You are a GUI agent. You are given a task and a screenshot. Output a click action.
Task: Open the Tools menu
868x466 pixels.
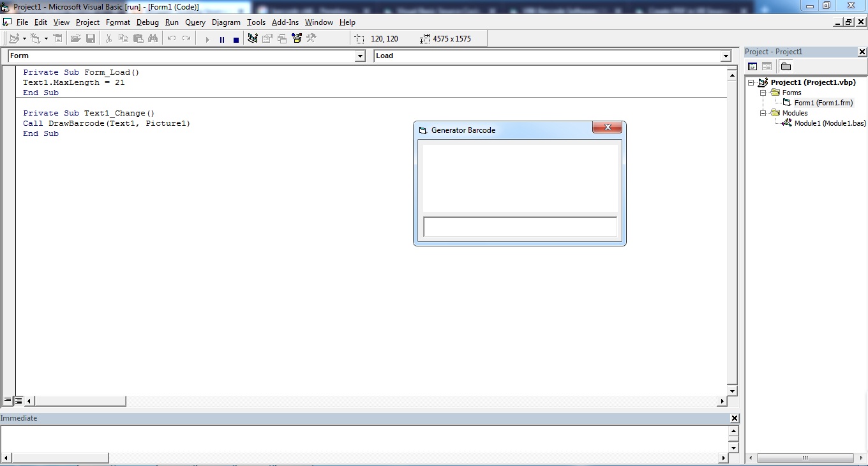click(256, 22)
